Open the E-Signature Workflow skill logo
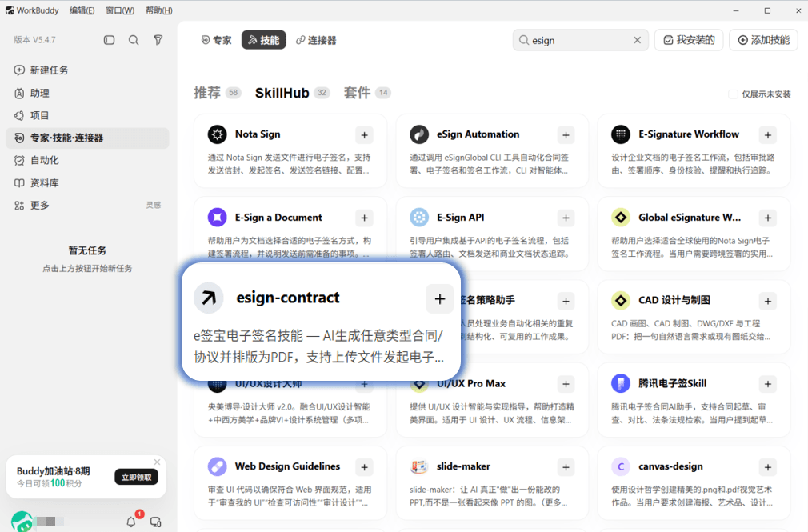 [x=621, y=134]
